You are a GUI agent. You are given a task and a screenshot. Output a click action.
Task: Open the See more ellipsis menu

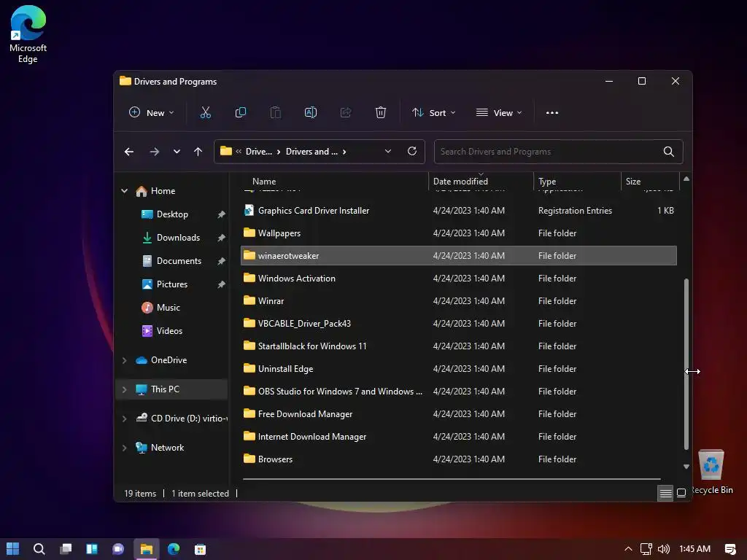[552, 113]
